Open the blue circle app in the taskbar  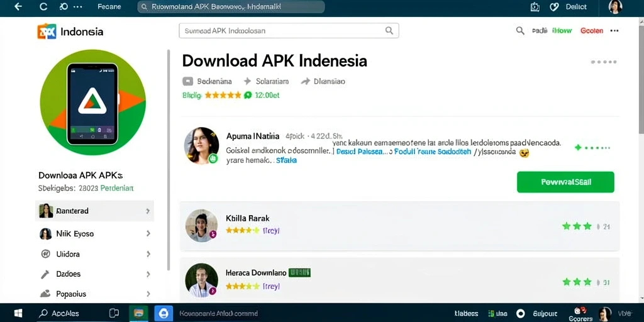tap(164, 313)
